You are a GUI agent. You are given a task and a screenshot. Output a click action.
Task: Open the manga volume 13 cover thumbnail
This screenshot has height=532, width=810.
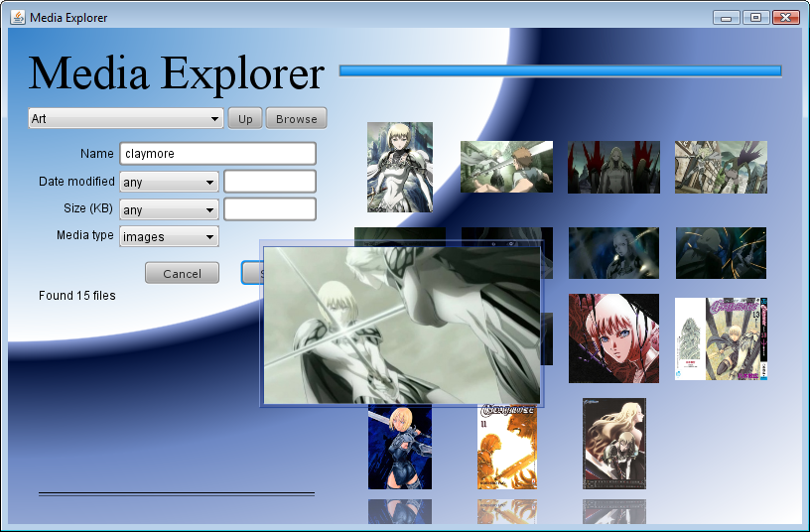(x=721, y=338)
